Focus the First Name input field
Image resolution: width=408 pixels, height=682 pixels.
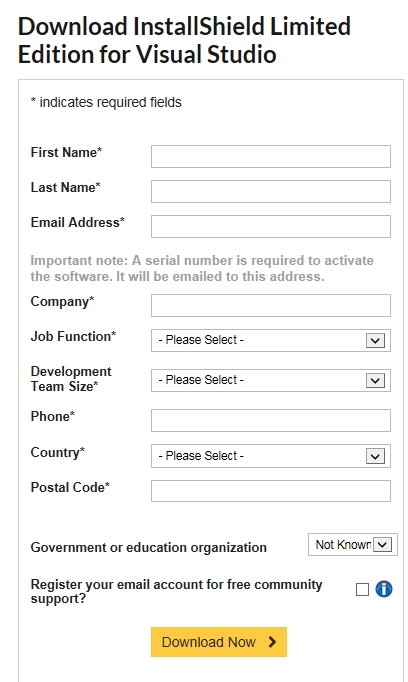(x=271, y=157)
